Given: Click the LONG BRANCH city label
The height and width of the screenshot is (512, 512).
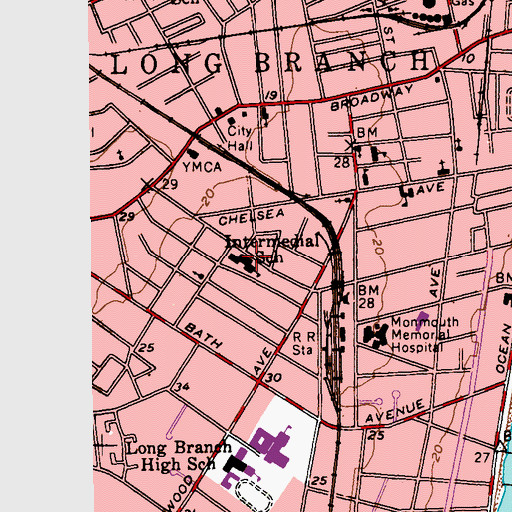Looking at the screenshot, I should (270, 63).
